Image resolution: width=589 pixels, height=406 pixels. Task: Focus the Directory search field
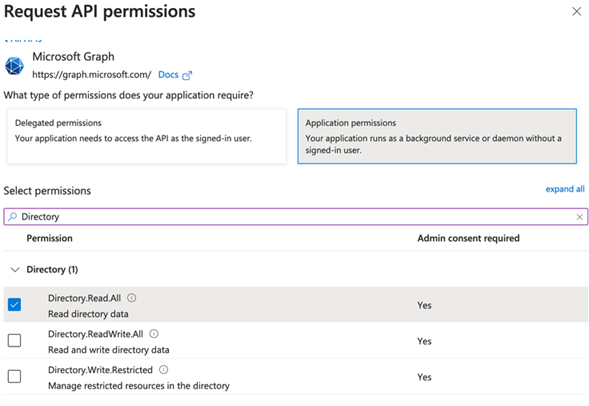click(296, 217)
